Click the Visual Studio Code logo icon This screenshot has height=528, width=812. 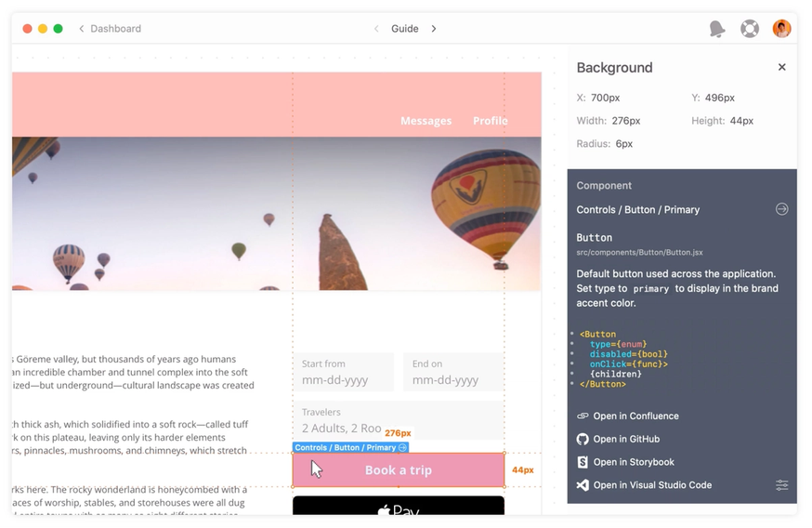[x=583, y=485]
